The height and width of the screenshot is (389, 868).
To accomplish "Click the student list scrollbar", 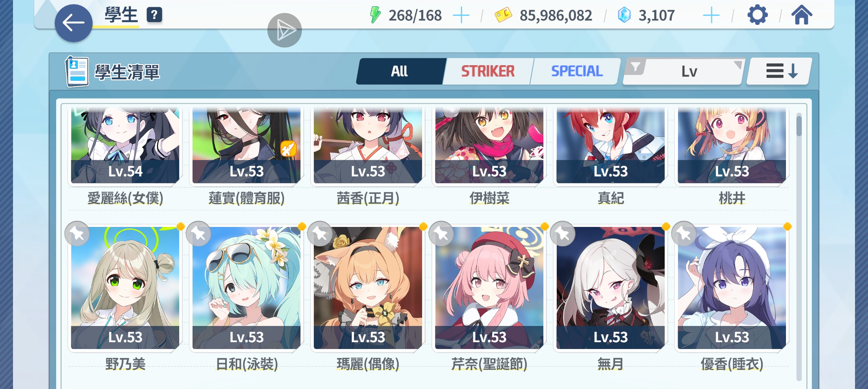I will (x=799, y=247).
